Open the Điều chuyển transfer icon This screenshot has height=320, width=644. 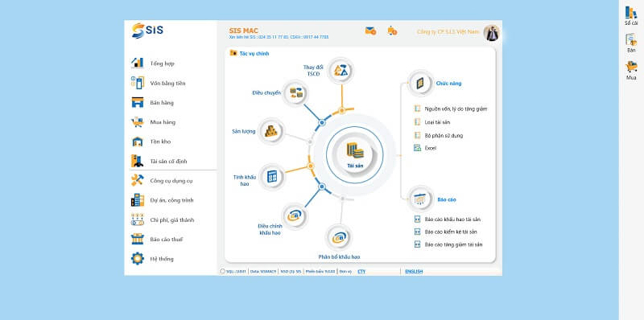296,93
